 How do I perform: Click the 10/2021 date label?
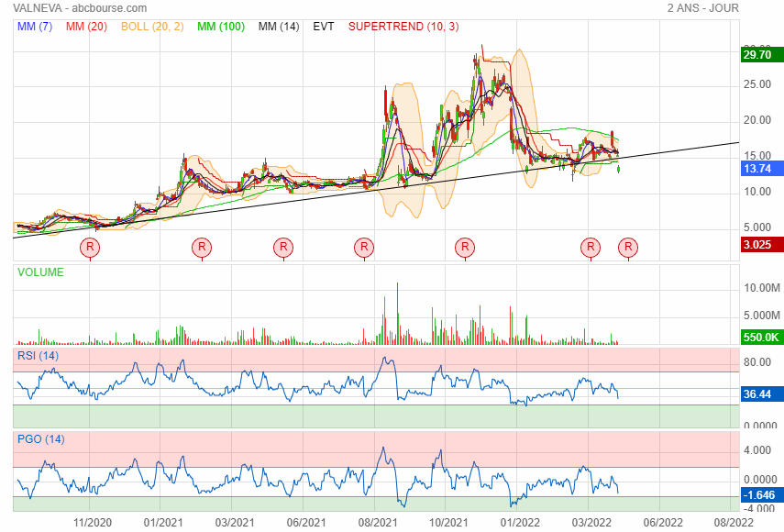tap(448, 523)
